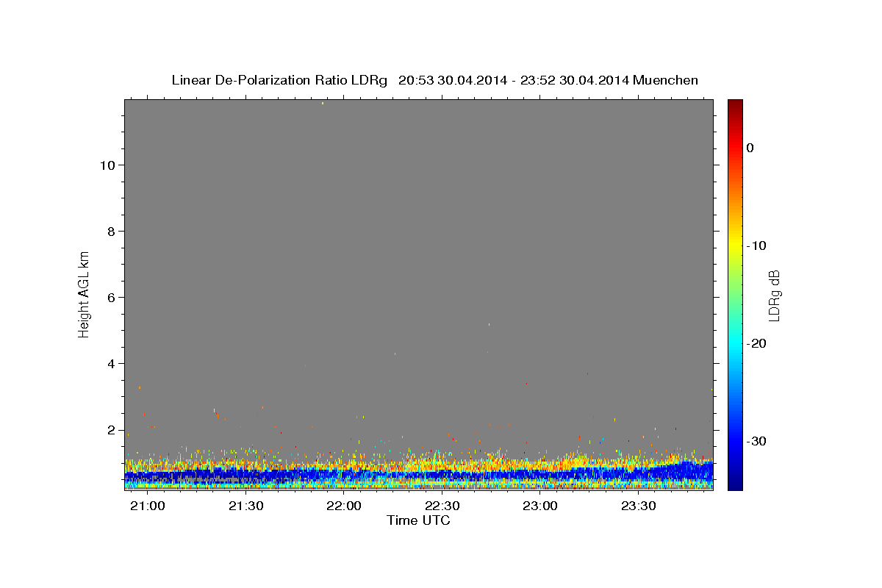
Task: Click the dark blue bottom of the colorbar
Action: click(735, 485)
